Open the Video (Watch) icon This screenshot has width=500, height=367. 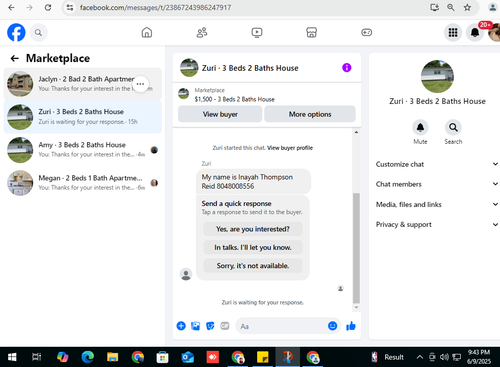(257, 32)
